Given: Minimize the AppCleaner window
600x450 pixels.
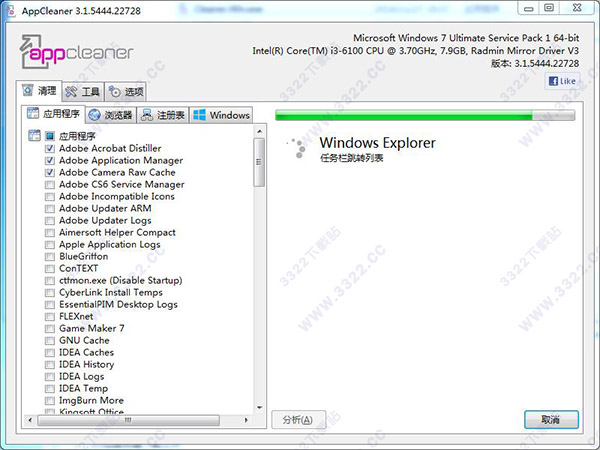Looking at the screenshot, I should tap(529, 8).
